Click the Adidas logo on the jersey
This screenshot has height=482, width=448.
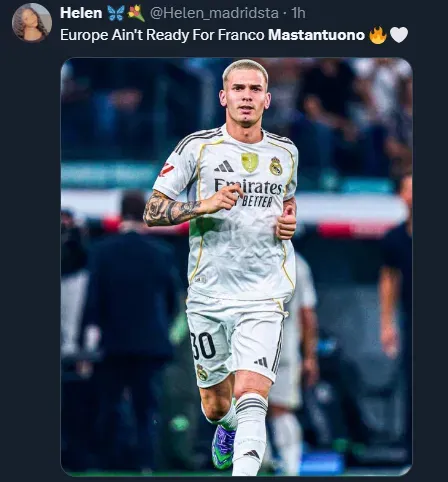[x=224, y=166]
